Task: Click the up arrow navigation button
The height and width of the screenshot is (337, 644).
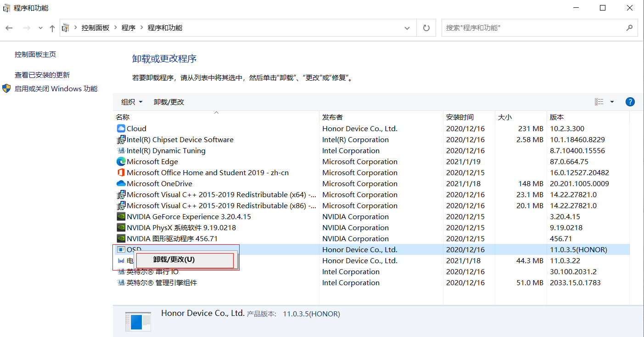Action: coord(52,28)
